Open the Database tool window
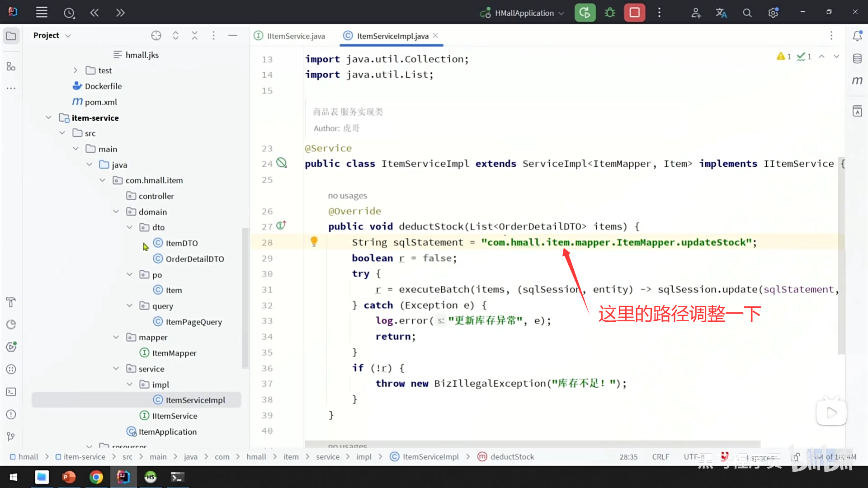The height and width of the screenshot is (488, 868). (x=857, y=58)
